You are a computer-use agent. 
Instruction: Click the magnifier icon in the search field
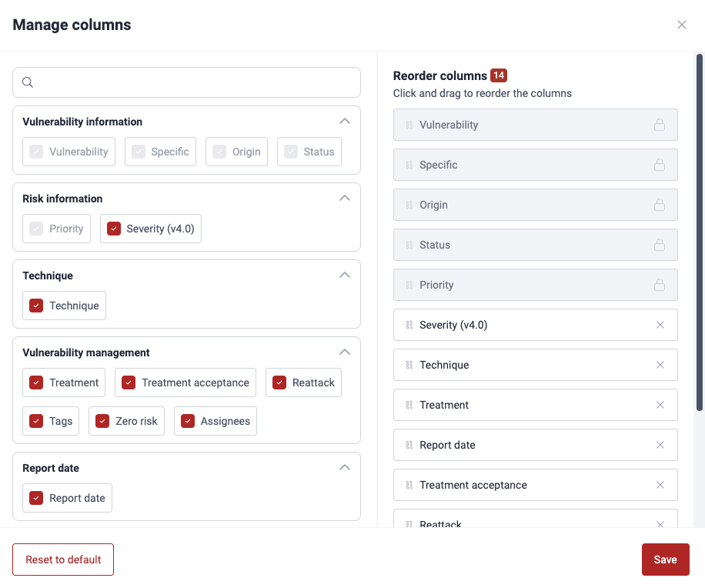28,82
